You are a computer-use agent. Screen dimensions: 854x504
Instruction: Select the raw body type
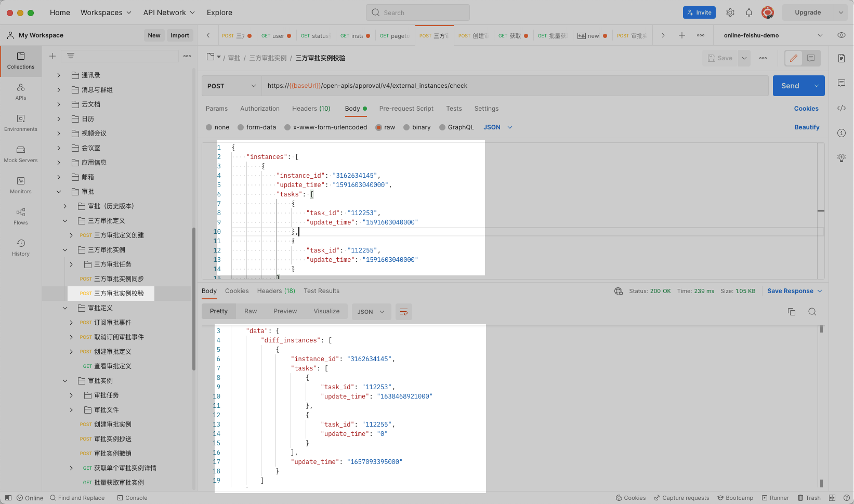[385, 127]
